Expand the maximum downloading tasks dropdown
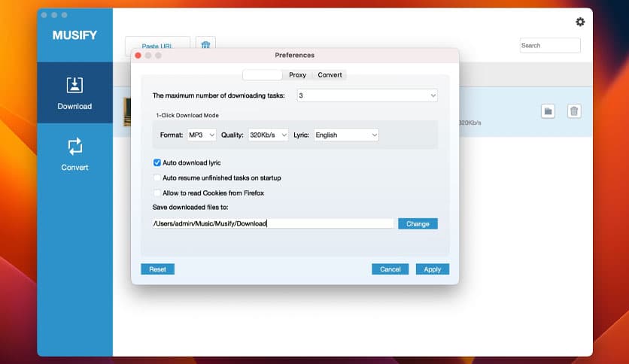This screenshot has width=629, height=364. 366,96
